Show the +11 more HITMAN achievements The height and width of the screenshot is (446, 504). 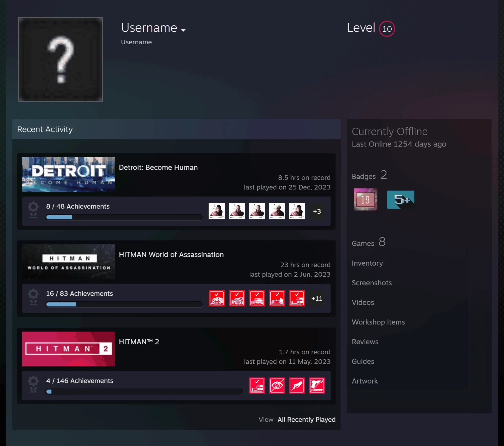point(317,298)
